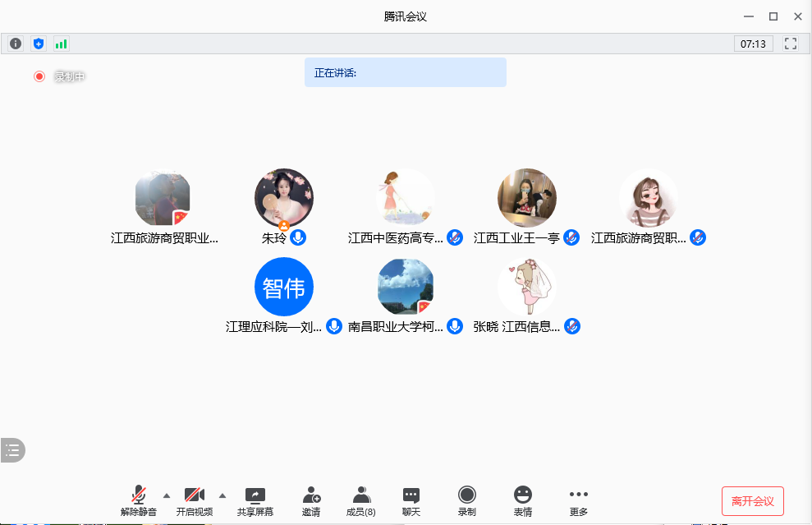Click the 07:13 meeting timer

point(753,44)
